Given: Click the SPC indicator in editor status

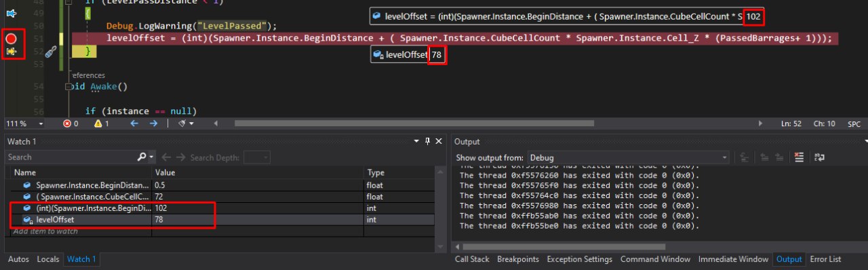Looking at the screenshot, I should (854, 123).
